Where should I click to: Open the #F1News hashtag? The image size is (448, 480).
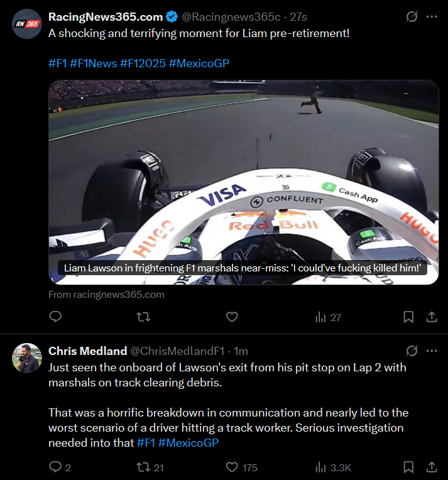coord(93,63)
